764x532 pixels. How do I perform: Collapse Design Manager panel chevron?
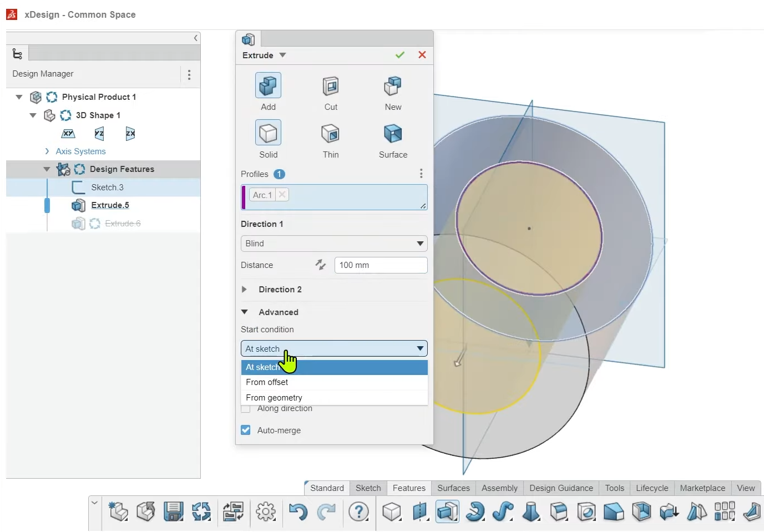coord(195,38)
